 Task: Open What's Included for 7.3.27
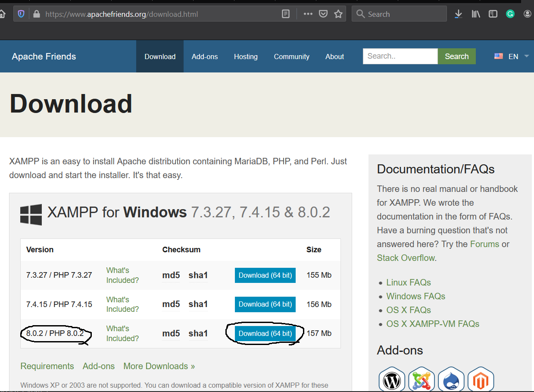pyautogui.click(x=122, y=275)
